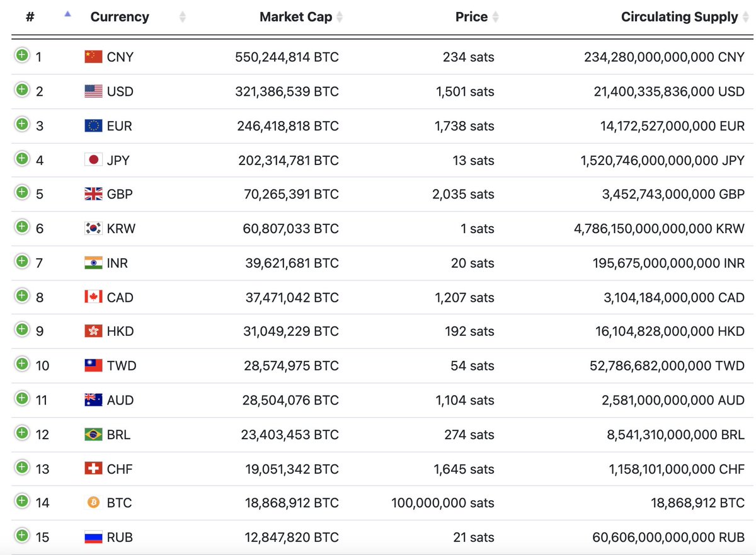Screen dimensions: 756x555
Task: Click the orange Bitcoin logo icon
Action: coord(93,503)
